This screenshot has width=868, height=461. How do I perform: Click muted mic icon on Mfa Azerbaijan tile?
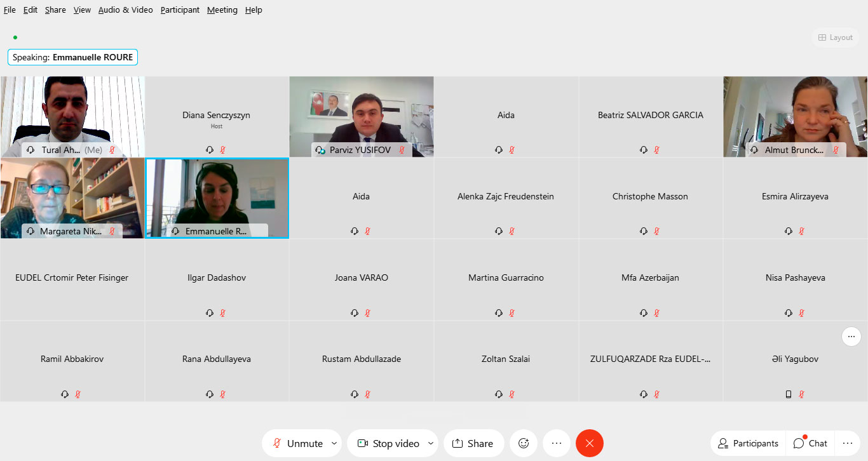pos(657,312)
